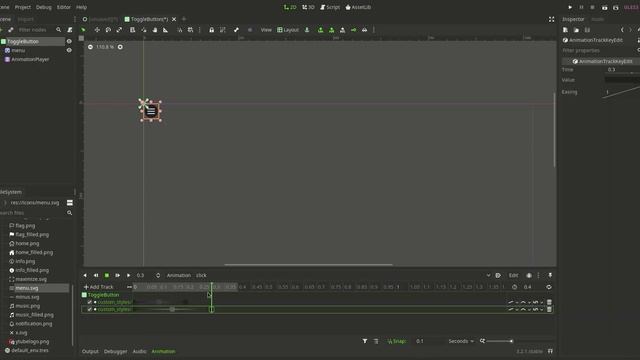640x360 pixels.
Task: Play animation from start button
Action: pyautogui.click(x=118, y=276)
